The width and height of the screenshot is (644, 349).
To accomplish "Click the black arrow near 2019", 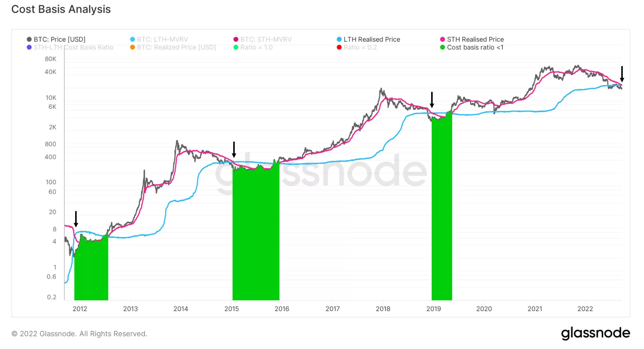I will pyautogui.click(x=432, y=100).
